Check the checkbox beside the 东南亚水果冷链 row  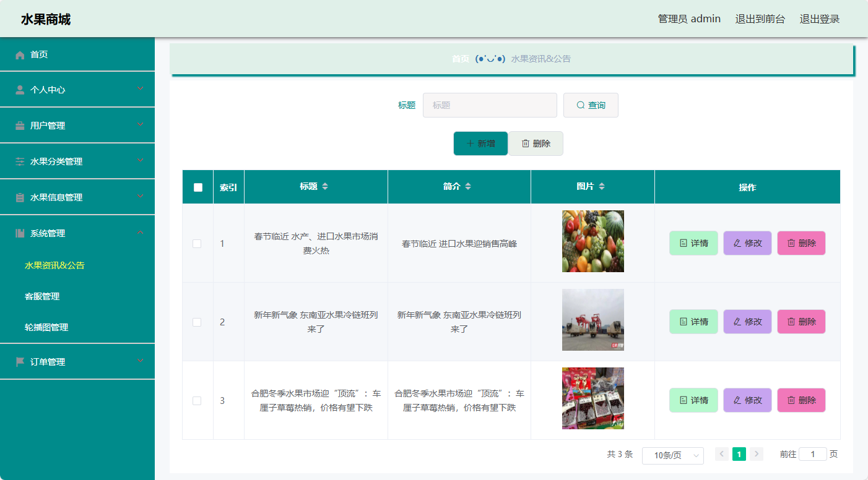197,322
